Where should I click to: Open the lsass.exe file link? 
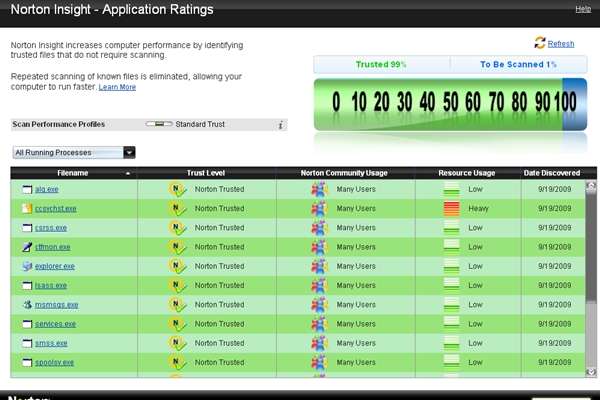(x=51, y=286)
